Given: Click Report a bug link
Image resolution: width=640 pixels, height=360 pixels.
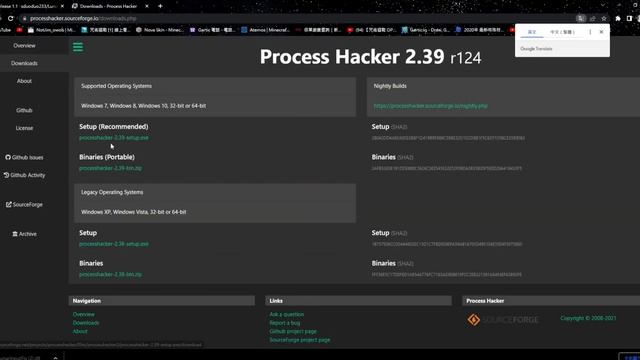Looking at the screenshot, I should tap(284, 323).
